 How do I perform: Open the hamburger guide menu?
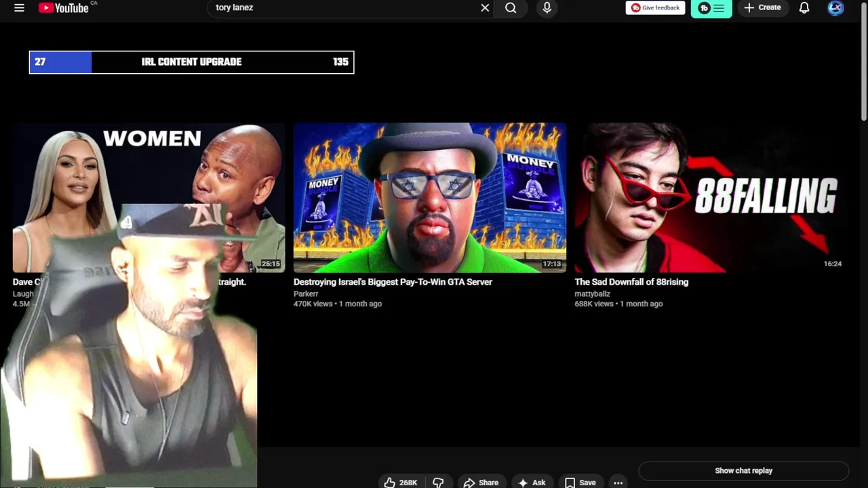[19, 7]
